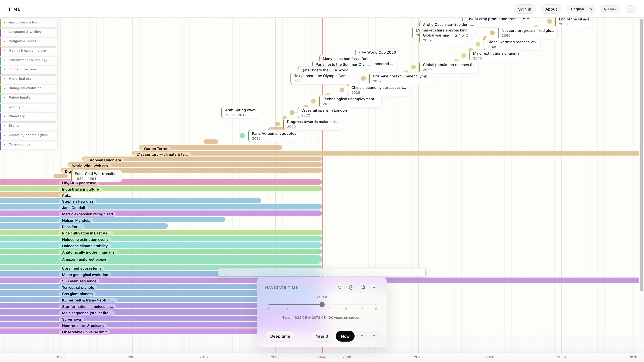Open Global warming reaches 2°C card
This screenshot has width=644, height=362.
[512, 44]
